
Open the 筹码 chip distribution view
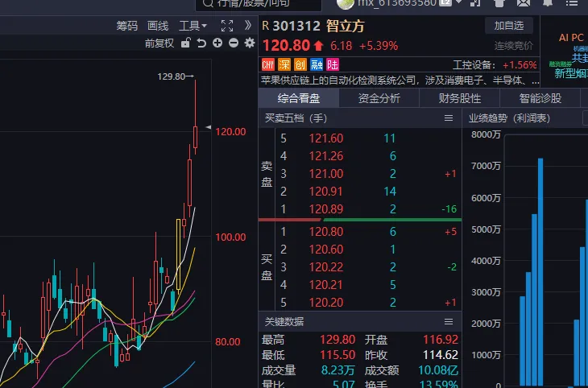[x=127, y=26]
